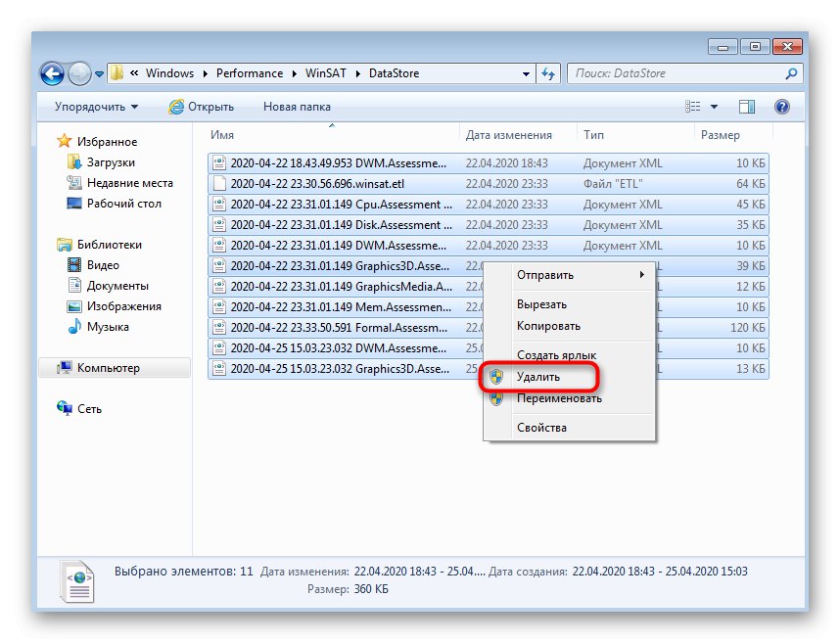
Task: Open the address bar history dropdown arrow
Action: click(525, 73)
